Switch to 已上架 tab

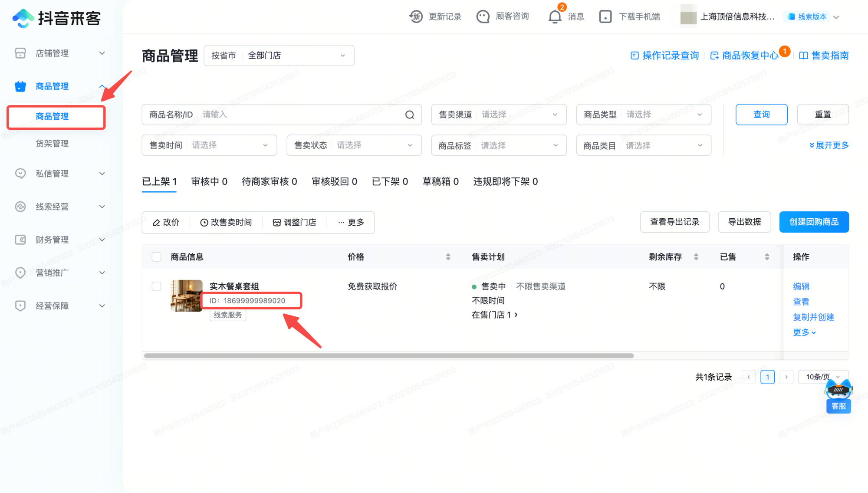tap(159, 182)
